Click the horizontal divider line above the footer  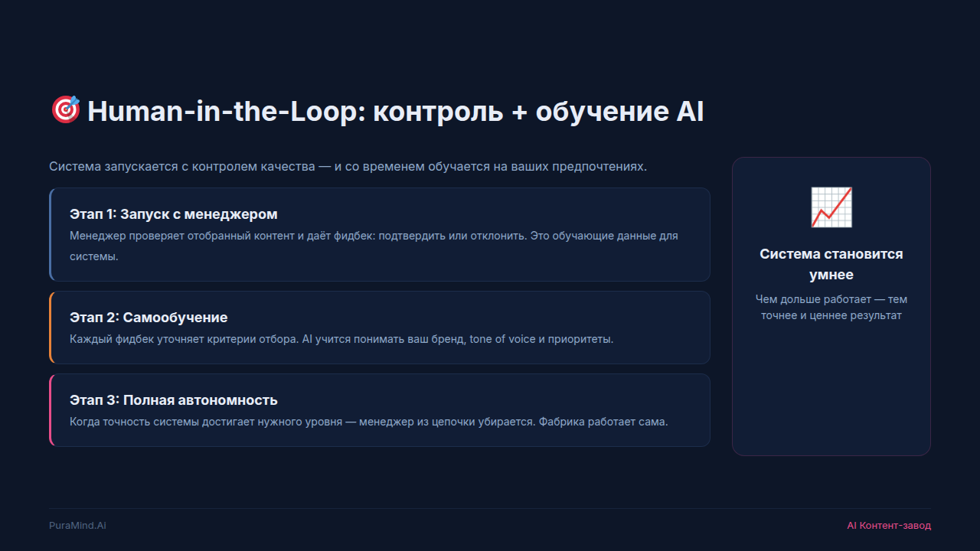click(490, 508)
